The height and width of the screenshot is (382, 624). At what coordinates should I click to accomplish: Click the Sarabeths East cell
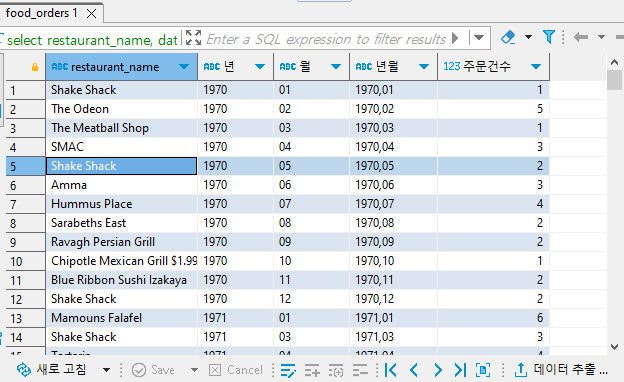121,223
